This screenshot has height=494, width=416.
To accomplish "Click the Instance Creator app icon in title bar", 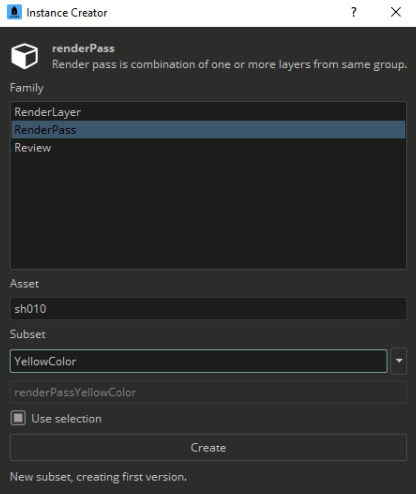I will 14,12.
